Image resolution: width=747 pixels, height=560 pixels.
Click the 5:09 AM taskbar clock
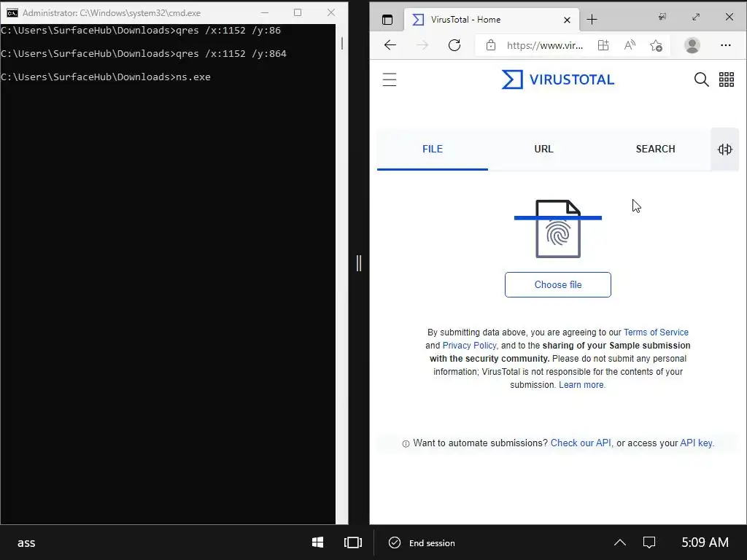coord(705,542)
